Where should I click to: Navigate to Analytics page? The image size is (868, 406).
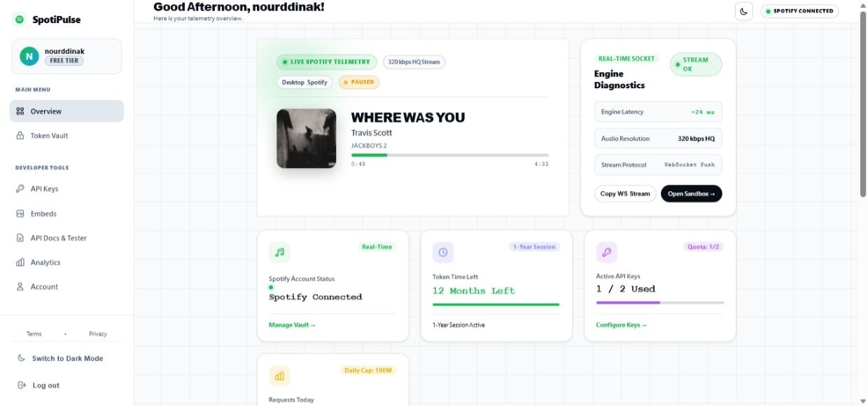pyautogui.click(x=66, y=262)
